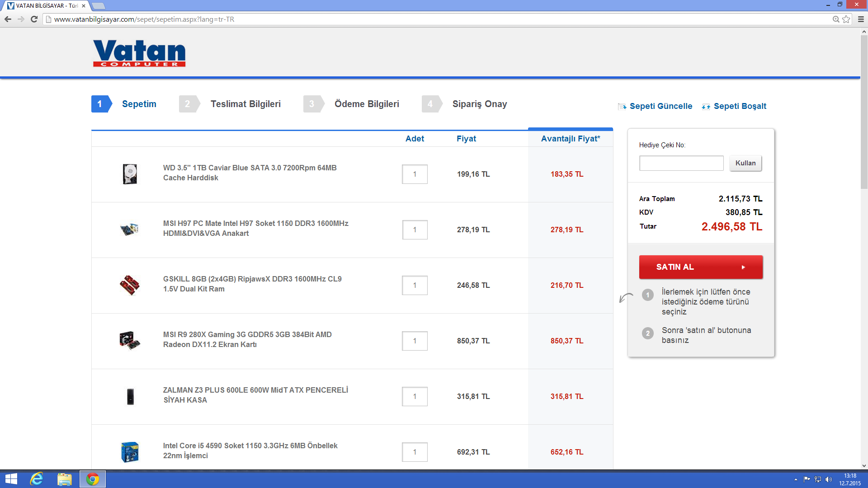The image size is (868, 488).
Task: Open ZALMAN Z3 PLUS SİYAH KASA link
Action: 255,395
